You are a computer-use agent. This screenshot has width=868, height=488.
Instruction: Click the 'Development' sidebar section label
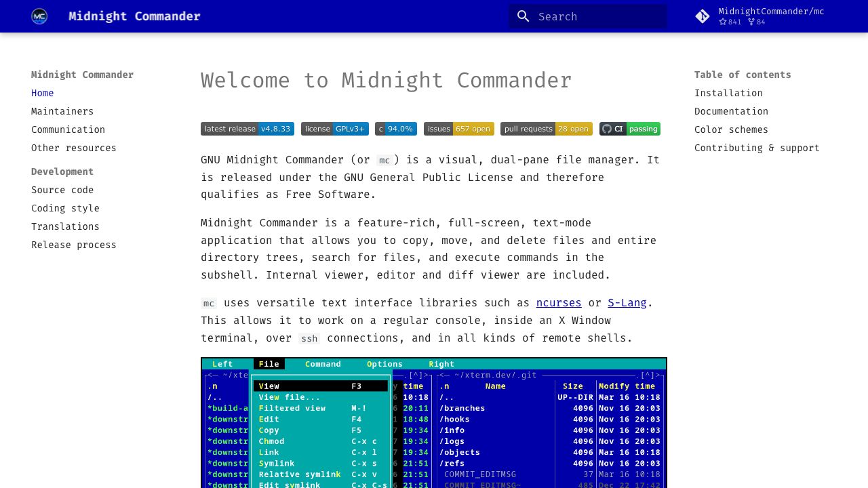point(62,171)
